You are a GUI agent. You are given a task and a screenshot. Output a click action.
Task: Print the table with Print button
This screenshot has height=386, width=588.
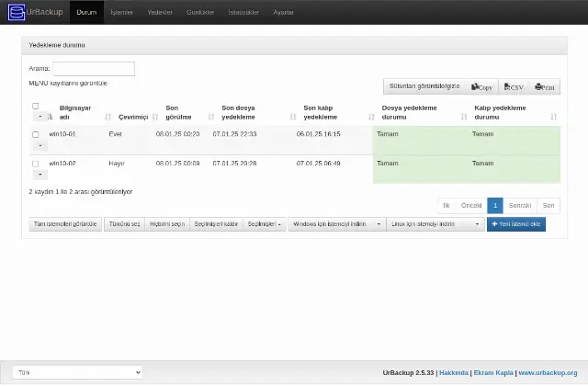tap(545, 87)
